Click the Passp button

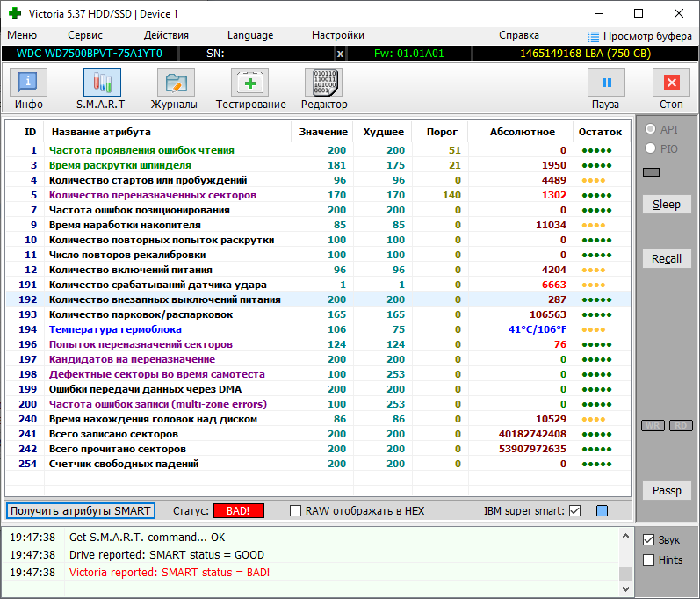[x=667, y=491]
